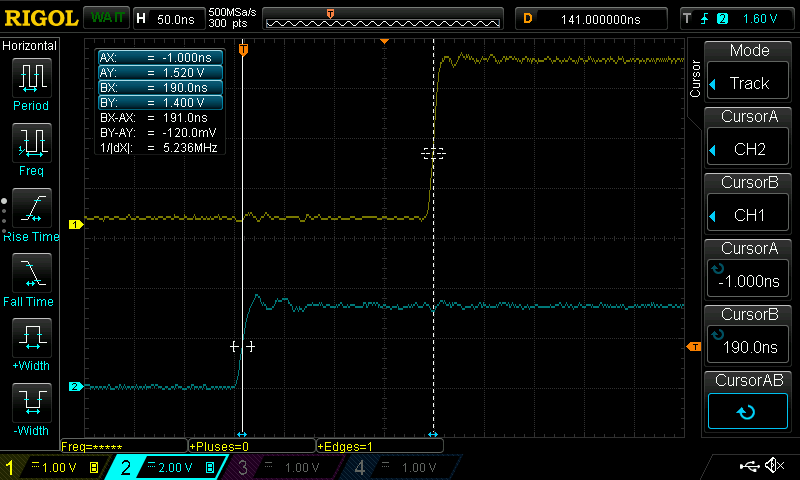
Task: Adjust the CursorA -1.000ns position value
Action: coord(749,269)
